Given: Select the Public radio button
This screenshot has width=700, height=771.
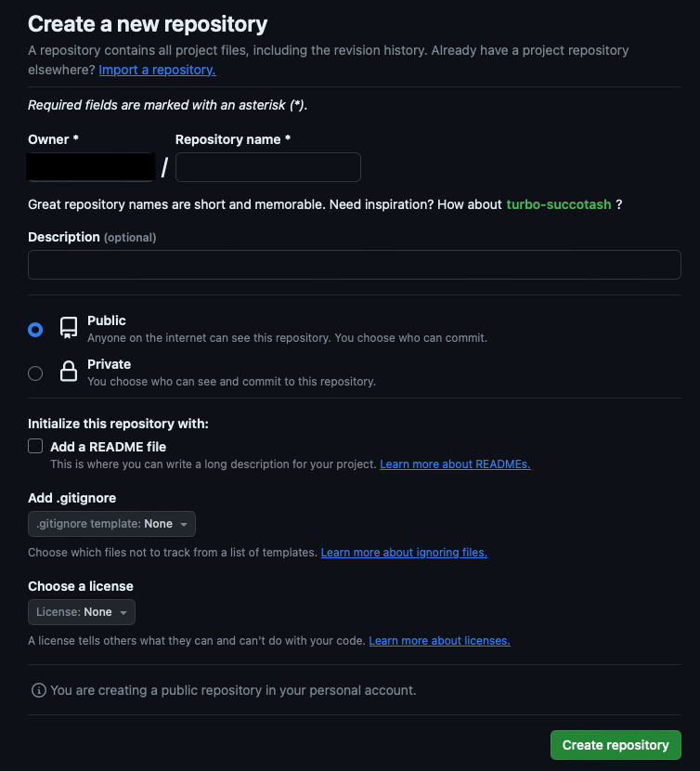Looking at the screenshot, I should pyautogui.click(x=35, y=330).
